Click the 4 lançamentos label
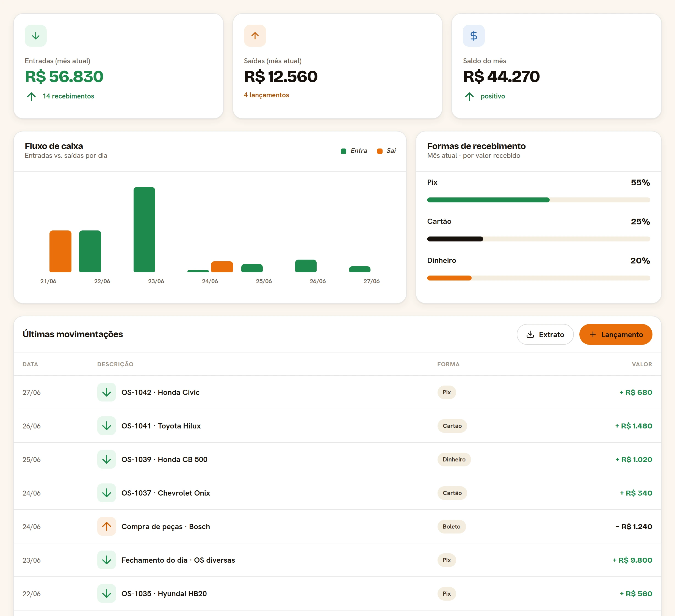 pyautogui.click(x=266, y=95)
